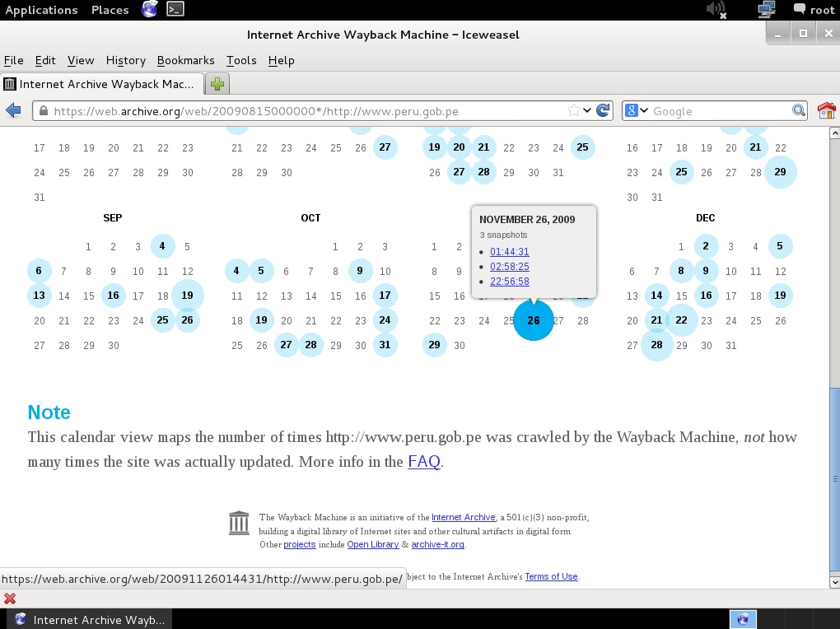Open the Applications menu in the top panel
Viewport: 840px width, 629px height.
(x=41, y=10)
